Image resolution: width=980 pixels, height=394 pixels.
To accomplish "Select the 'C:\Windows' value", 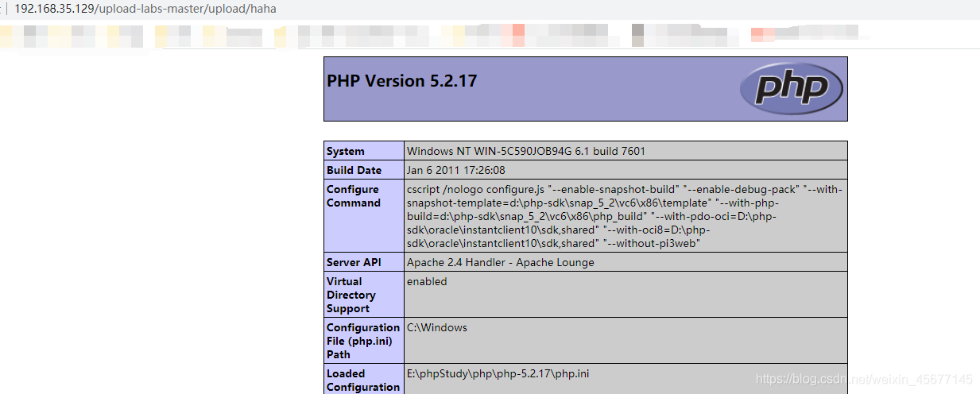I will tap(437, 327).
